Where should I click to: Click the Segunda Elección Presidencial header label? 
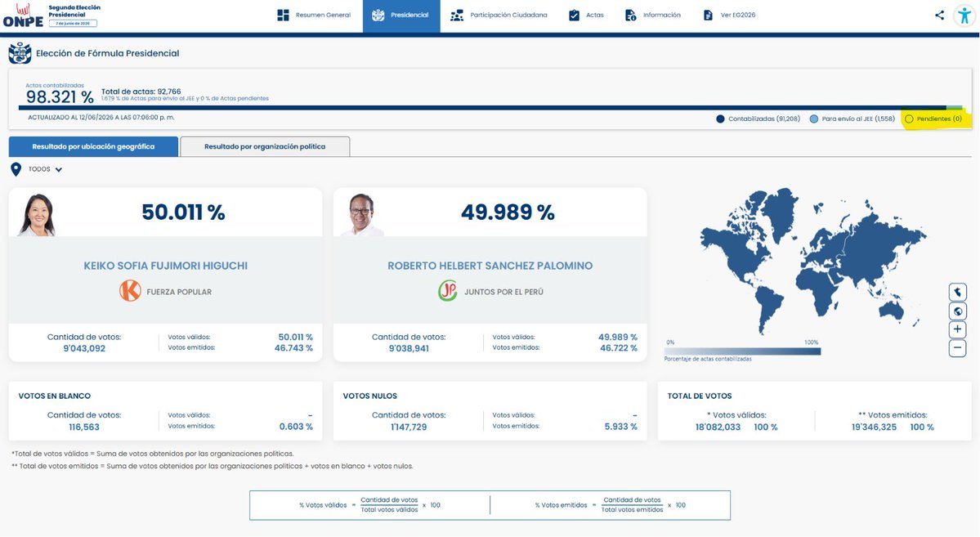tap(74, 11)
